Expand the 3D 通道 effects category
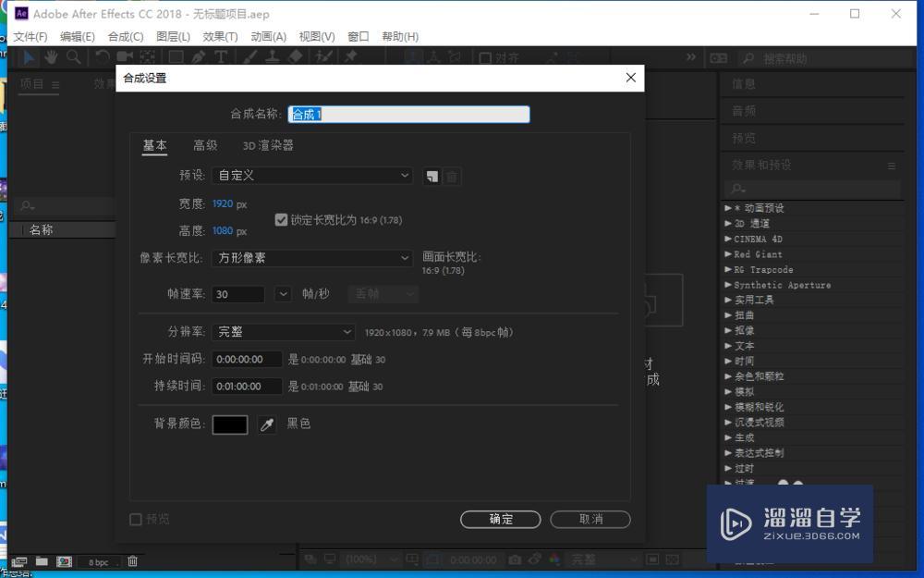The width and height of the screenshot is (924, 578). (x=728, y=224)
